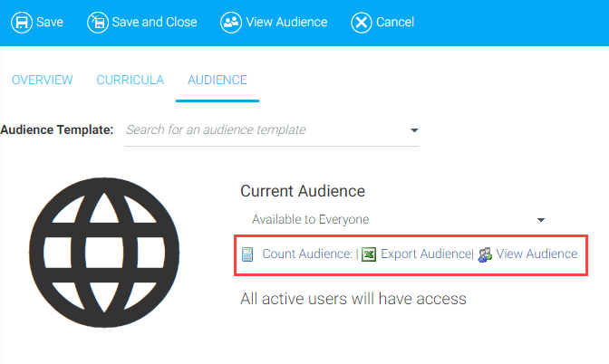Focus the audience template search field
This screenshot has height=364, width=609.
(263, 130)
